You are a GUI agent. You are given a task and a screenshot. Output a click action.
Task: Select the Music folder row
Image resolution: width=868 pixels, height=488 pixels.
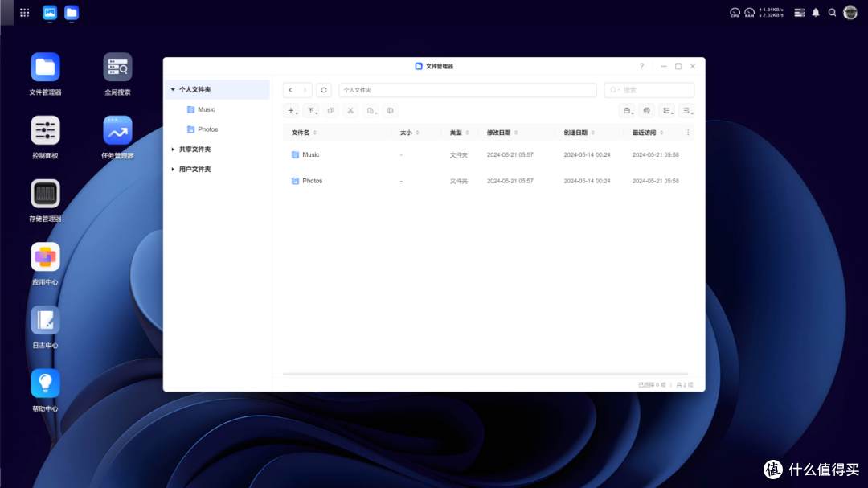point(489,155)
